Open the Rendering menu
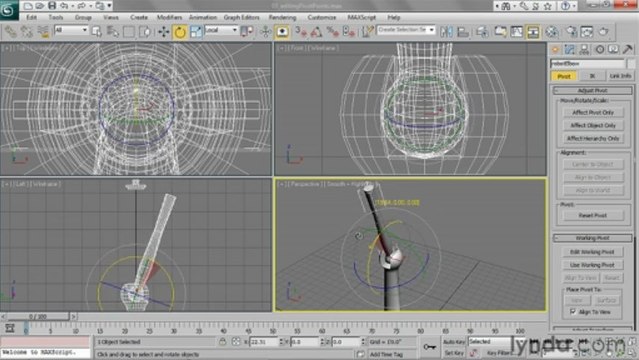This screenshot has height=360, width=639. point(282,18)
